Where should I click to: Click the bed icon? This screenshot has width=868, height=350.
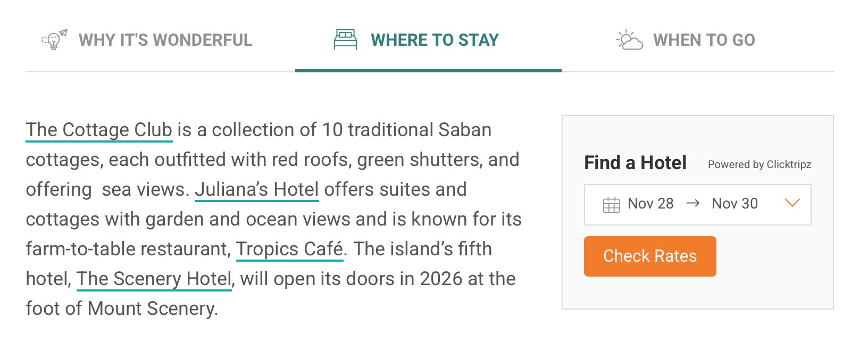pyautogui.click(x=345, y=40)
